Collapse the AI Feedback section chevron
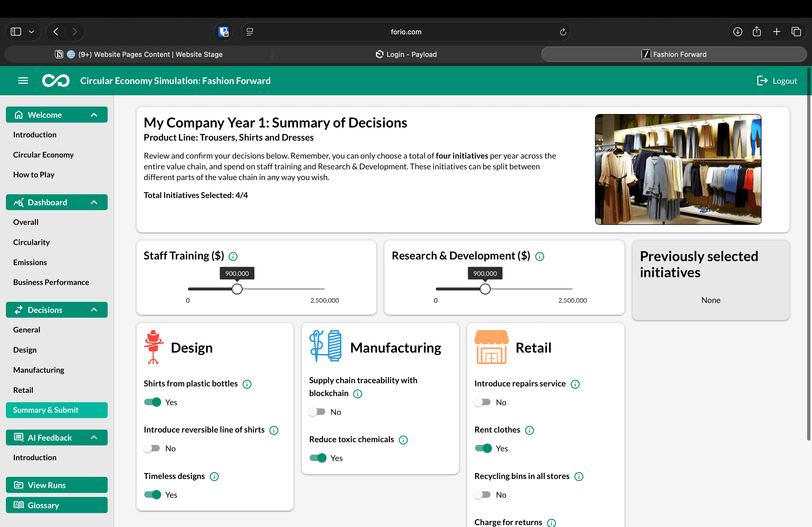The image size is (812, 527). (94, 437)
